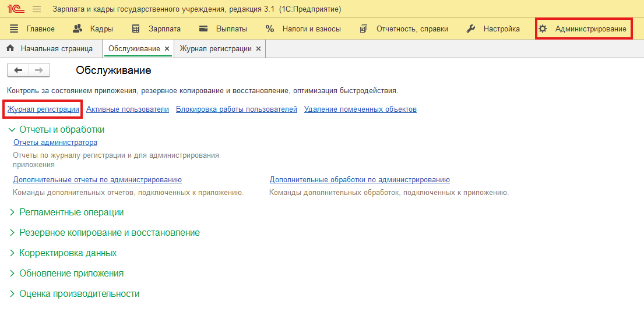Viewport: 644px width, 312px height.
Task: Go back with the left arrow button
Action: tap(18, 70)
